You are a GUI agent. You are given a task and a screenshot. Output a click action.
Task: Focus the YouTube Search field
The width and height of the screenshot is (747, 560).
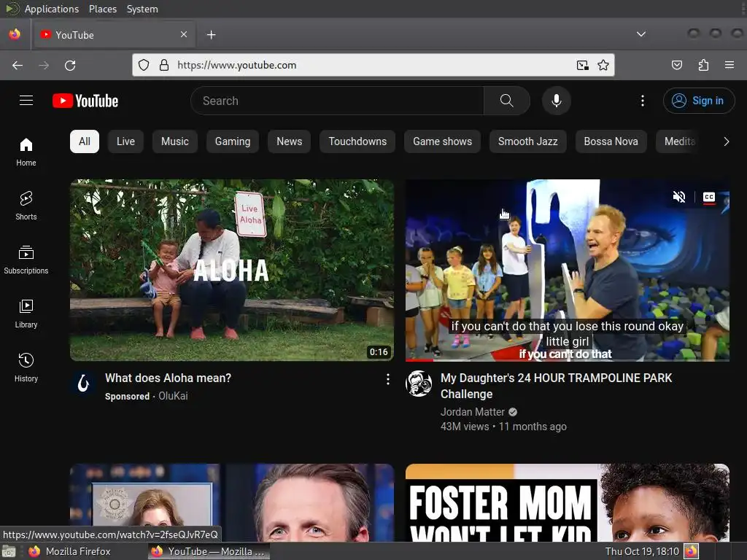coord(337,101)
